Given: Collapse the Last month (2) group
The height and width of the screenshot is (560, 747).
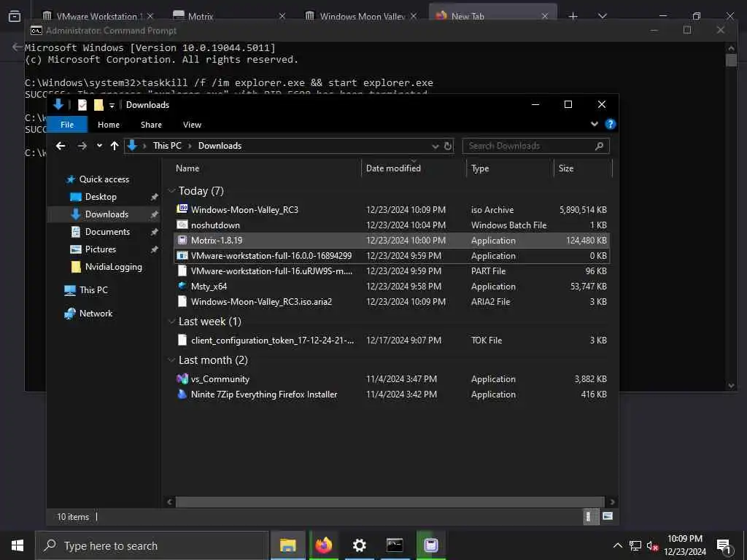Looking at the screenshot, I should click(x=171, y=360).
